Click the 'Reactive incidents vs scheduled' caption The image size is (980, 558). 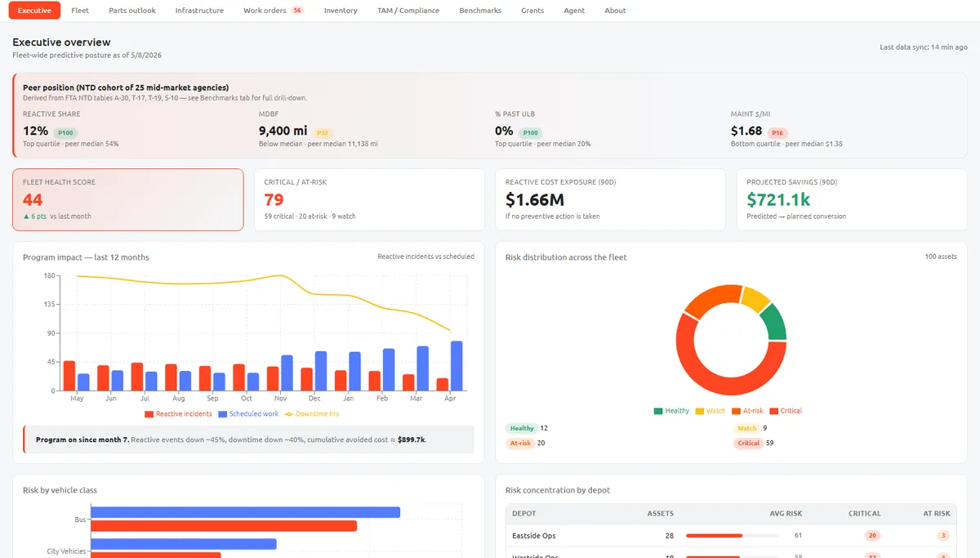point(425,257)
